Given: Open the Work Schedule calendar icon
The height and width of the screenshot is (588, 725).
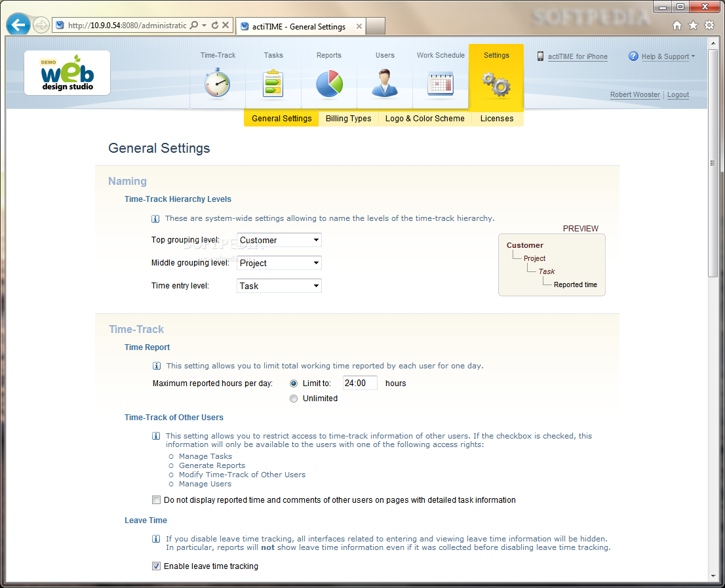Looking at the screenshot, I should (x=441, y=84).
